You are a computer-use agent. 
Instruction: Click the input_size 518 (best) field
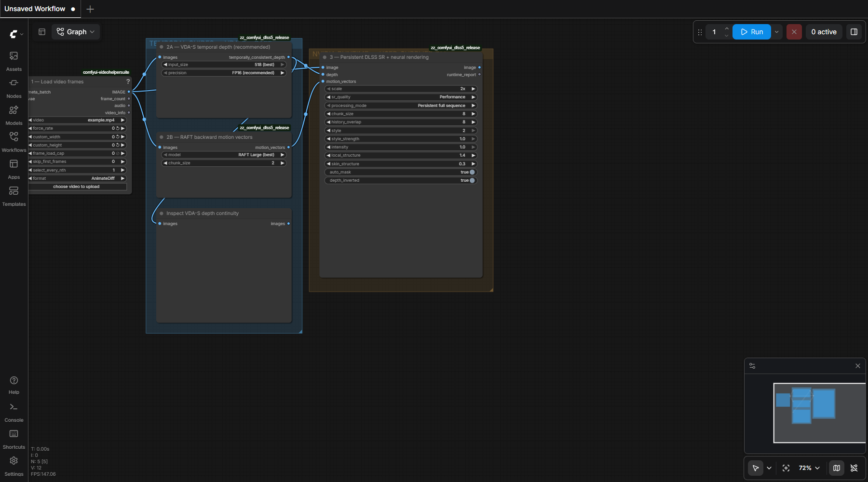224,65
